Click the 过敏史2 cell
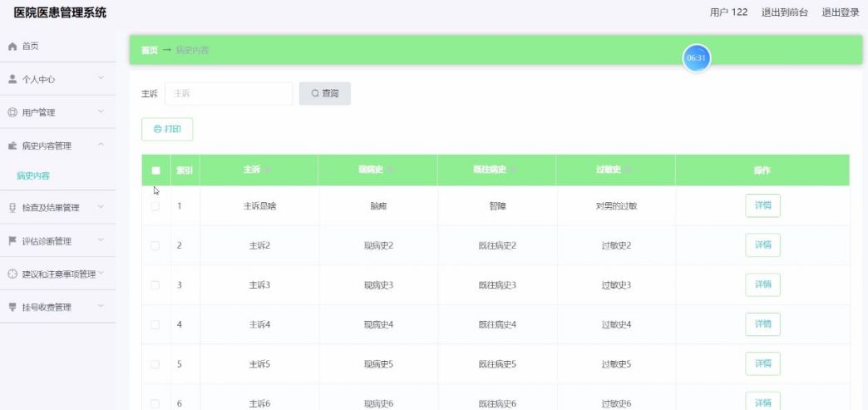The image size is (868, 410). pos(616,245)
